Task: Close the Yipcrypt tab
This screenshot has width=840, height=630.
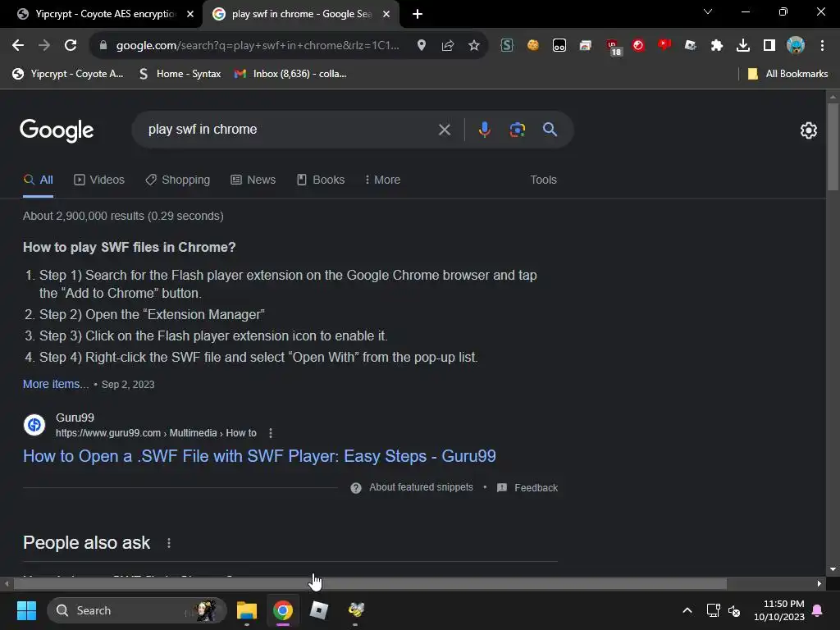Action: (190, 14)
